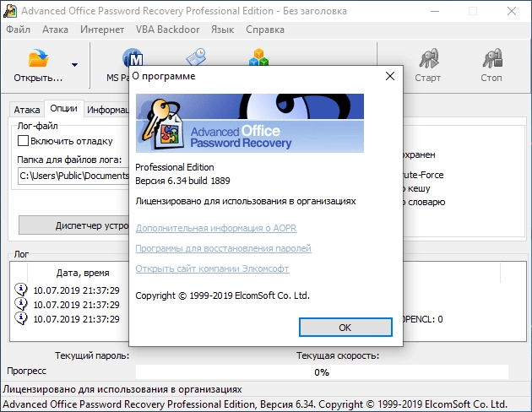This screenshot has height=412, width=532.
Task: Click the clock and card toolbar icon
Action: coord(196,57)
